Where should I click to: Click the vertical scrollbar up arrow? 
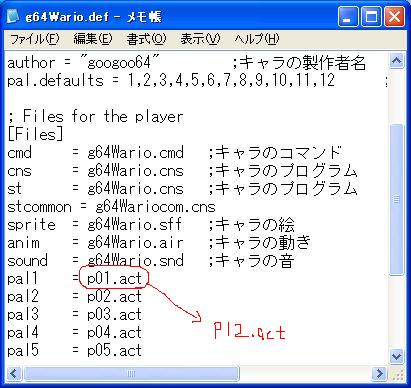(396, 61)
